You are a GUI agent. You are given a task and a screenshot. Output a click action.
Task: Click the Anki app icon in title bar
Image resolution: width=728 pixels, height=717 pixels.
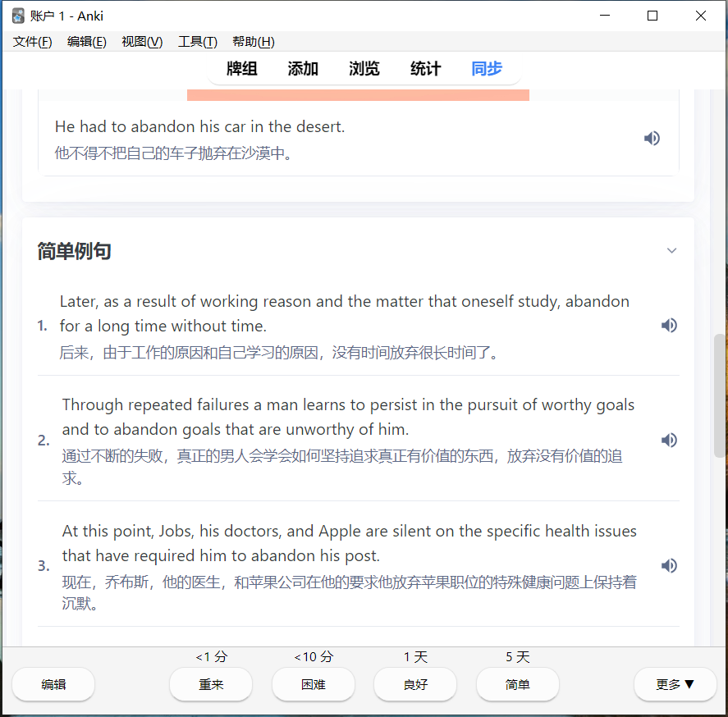(18, 16)
